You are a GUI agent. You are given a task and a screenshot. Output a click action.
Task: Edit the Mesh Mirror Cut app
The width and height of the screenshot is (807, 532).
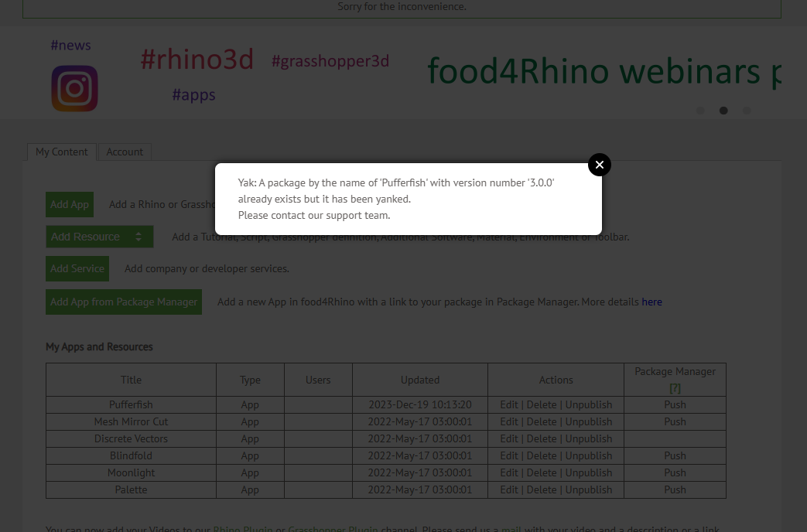click(x=509, y=422)
